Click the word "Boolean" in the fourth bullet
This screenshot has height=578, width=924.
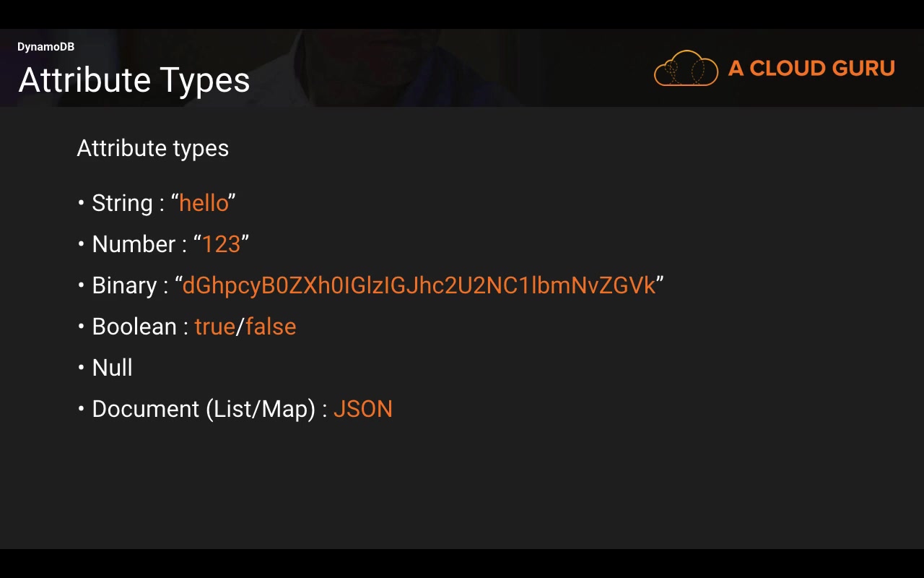[134, 327]
